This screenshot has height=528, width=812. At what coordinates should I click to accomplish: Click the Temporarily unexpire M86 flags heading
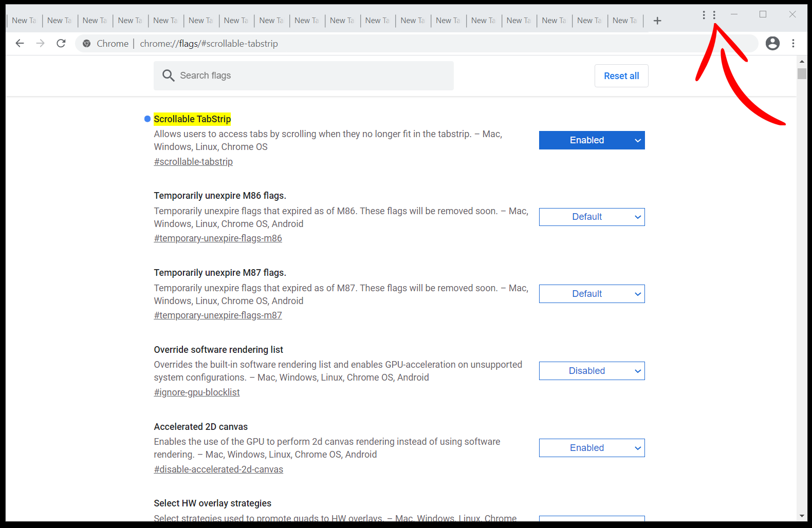tap(220, 196)
